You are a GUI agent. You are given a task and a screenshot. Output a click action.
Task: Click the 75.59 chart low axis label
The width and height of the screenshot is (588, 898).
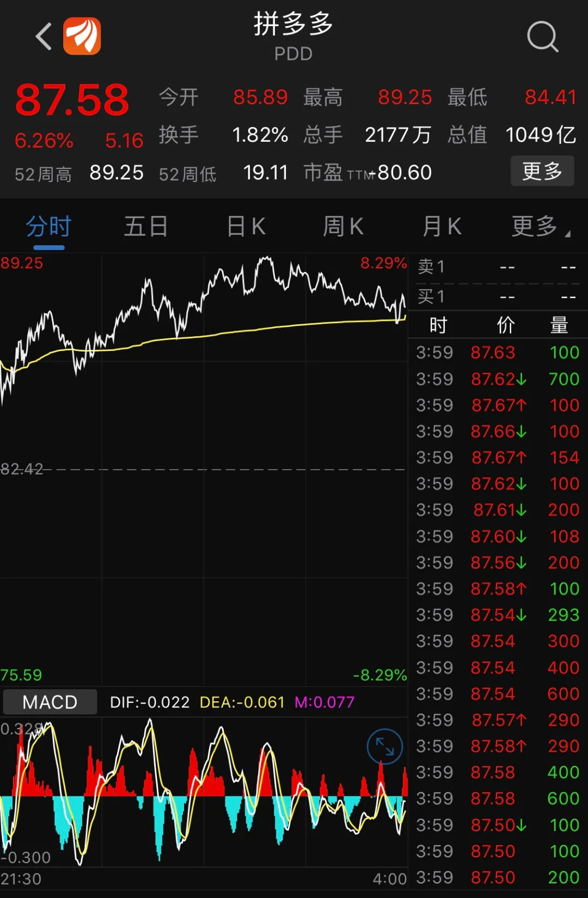point(21,676)
